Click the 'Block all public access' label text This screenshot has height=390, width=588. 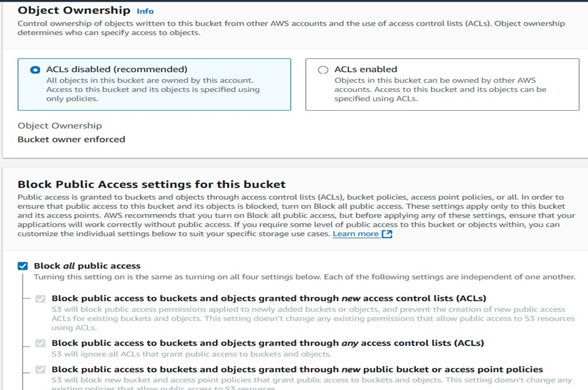87,266
